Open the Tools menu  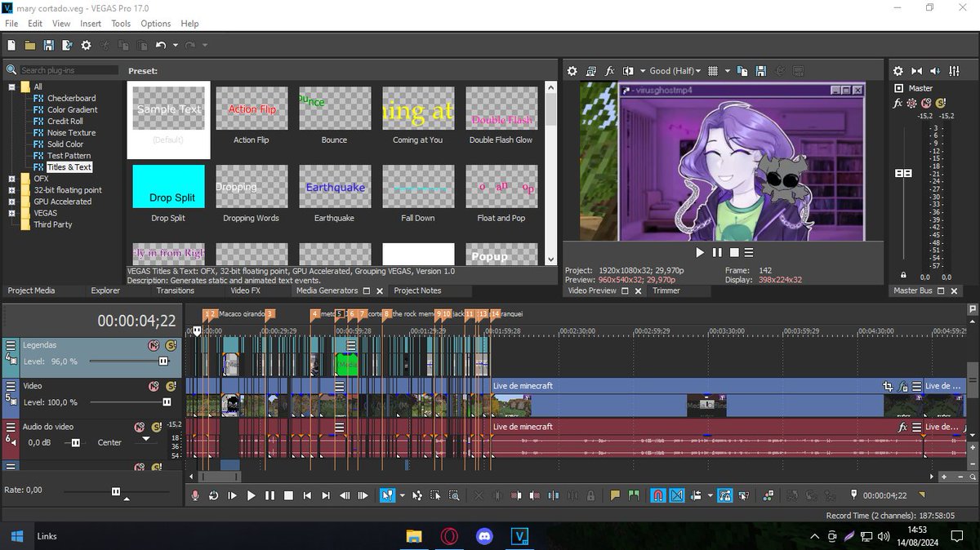[x=121, y=24]
